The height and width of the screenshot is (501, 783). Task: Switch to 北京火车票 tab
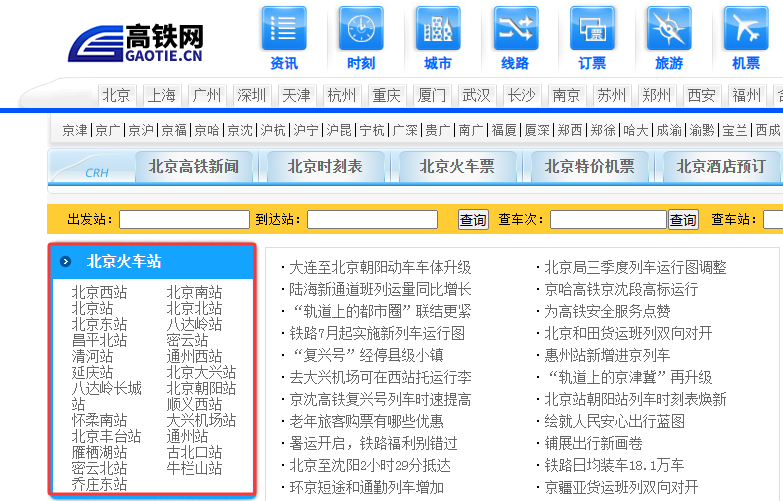coord(457,167)
